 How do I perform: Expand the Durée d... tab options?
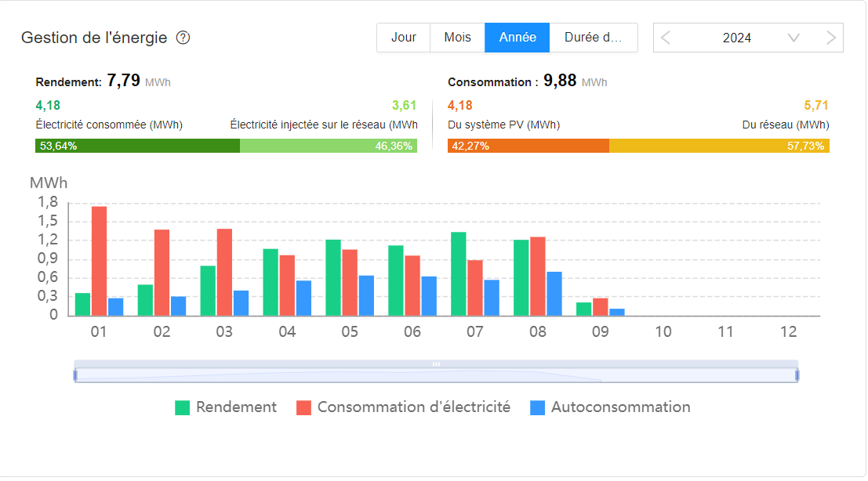(594, 37)
